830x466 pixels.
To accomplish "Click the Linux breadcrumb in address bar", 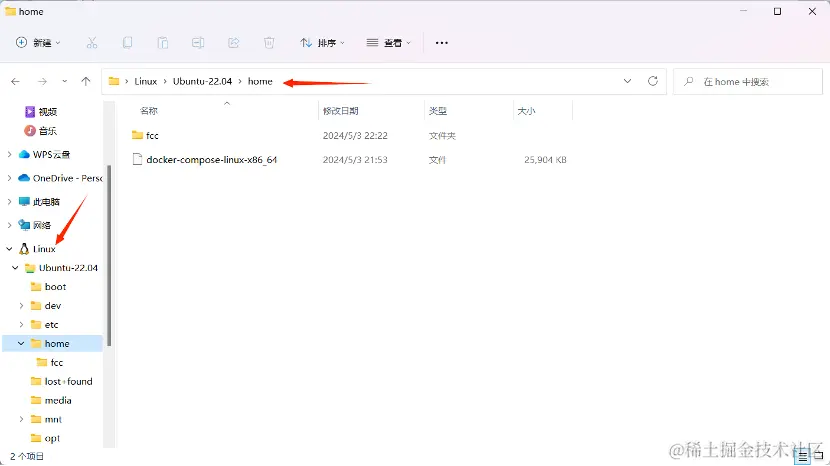I will (146, 82).
